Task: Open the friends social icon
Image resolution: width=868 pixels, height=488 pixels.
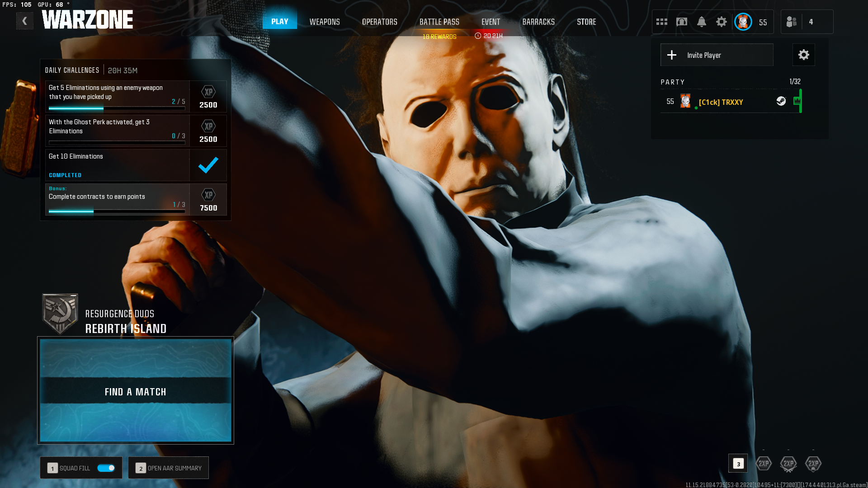Action: pyautogui.click(x=792, y=22)
